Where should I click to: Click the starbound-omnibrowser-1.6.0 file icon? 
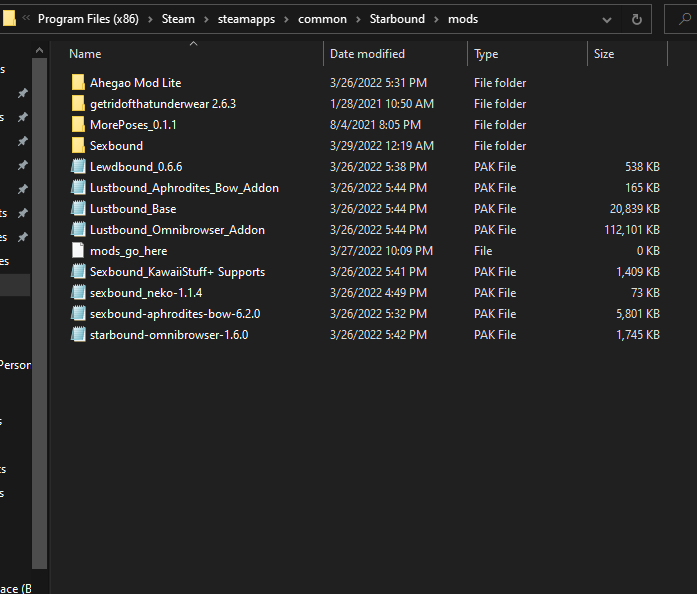click(x=78, y=334)
